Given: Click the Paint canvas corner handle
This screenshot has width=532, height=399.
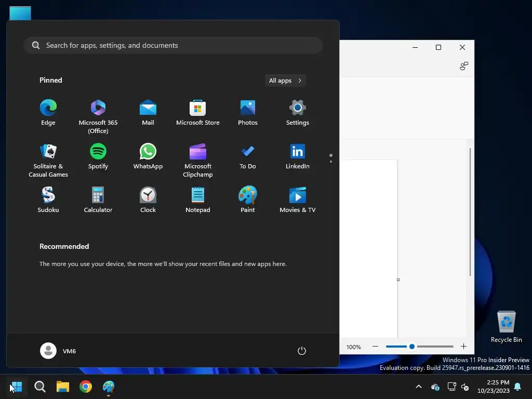Looking at the screenshot, I should point(398,280).
